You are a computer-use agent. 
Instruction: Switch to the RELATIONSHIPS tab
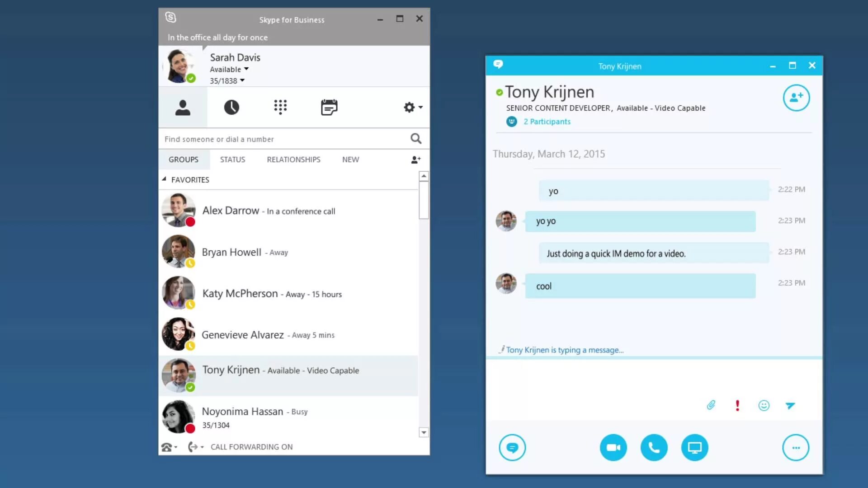click(x=293, y=160)
